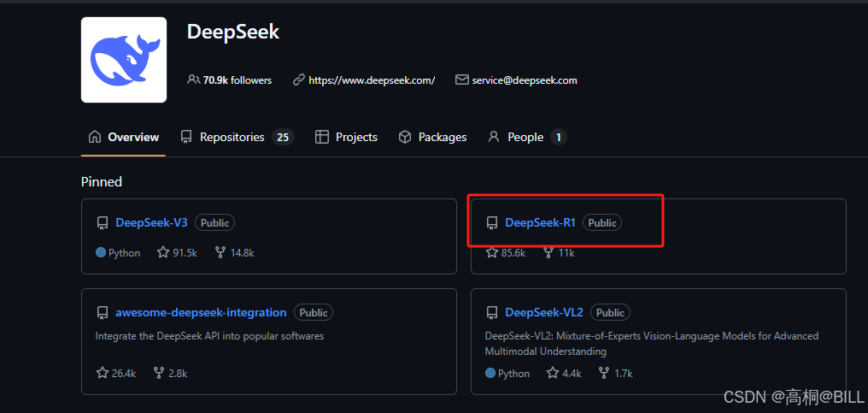Image resolution: width=868 pixels, height=413 pixels.
Task: Open DeepSeek-R1 forks 11k
Action: tap(559, 253)
